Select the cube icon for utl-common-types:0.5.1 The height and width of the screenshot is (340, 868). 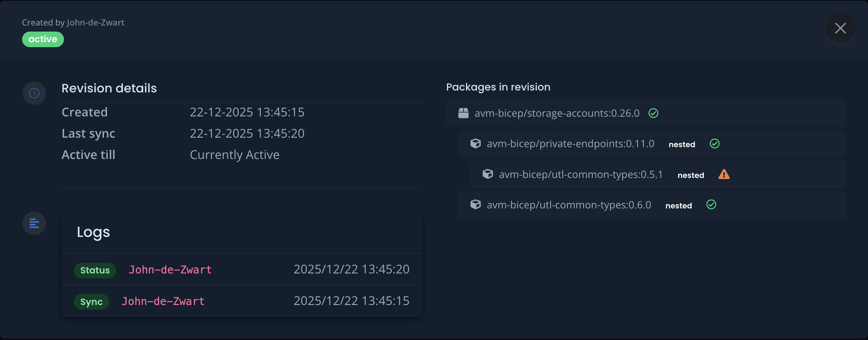[x=488, y=174]
